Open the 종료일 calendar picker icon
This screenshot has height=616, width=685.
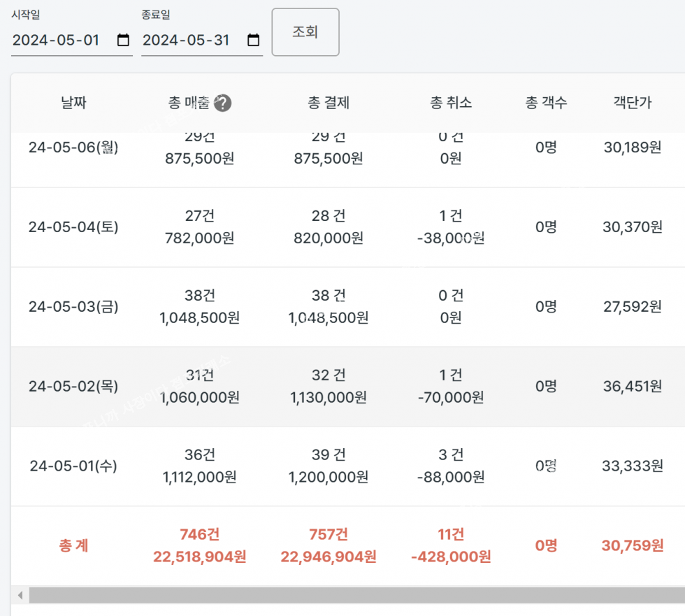click(254, 40)
